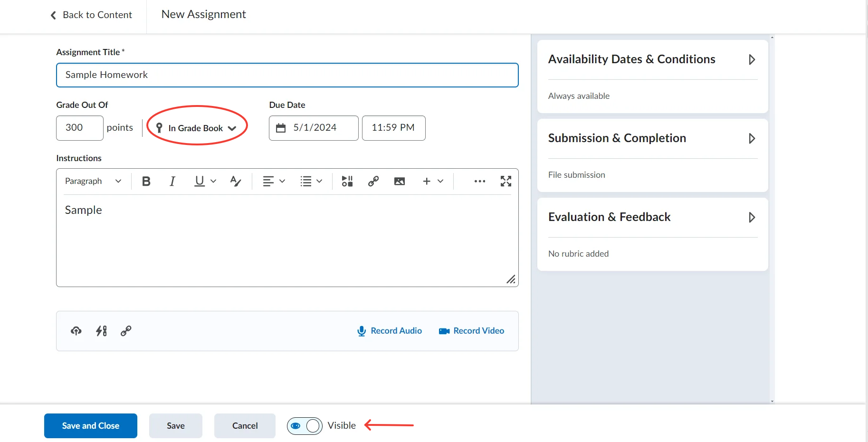868x442 pixels.
Task: Toggle the assignment's Visible switch
Action: click(304, 426)
